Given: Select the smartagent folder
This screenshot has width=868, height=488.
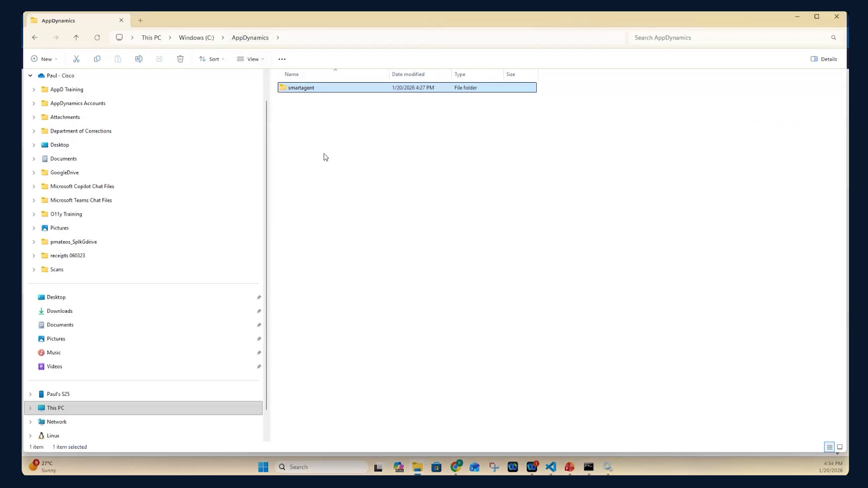Looking at the screenshot, I should pyautogui.click(x=407, y=88).
